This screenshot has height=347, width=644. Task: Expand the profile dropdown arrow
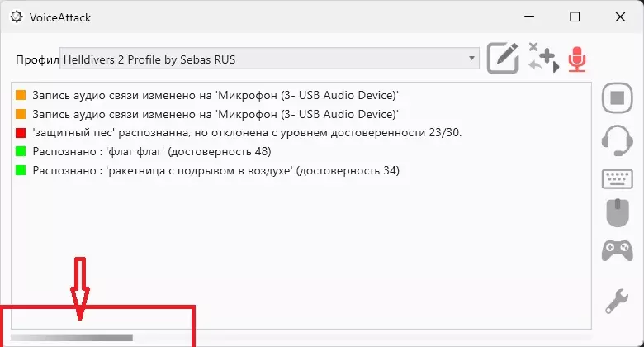click(x=472, y=59)
